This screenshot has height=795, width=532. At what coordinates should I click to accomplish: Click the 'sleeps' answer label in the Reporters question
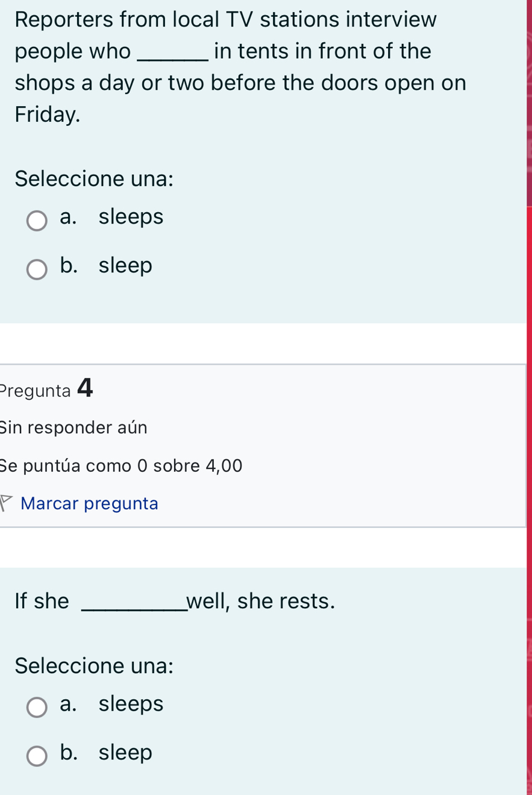(x=131, y=216)
